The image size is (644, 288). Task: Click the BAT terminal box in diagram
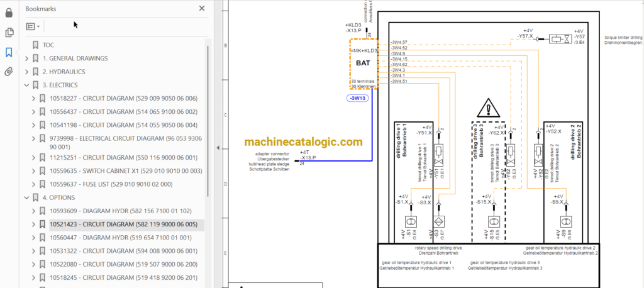click(364, 64)
